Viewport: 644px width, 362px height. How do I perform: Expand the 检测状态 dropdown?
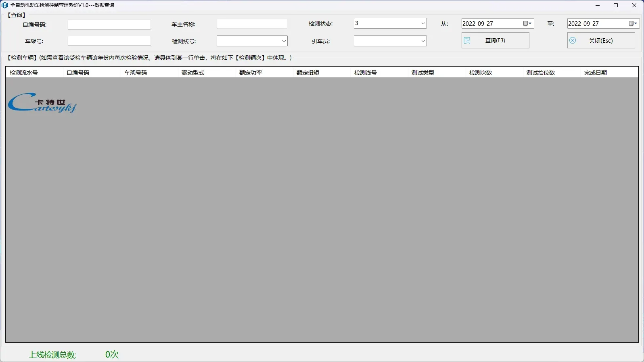pos(423,23)
